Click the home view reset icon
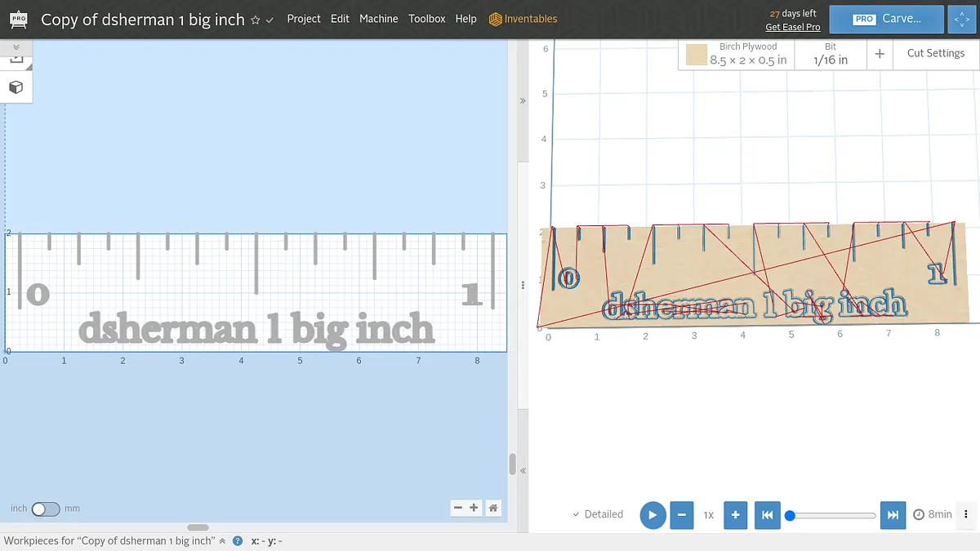Image resolution: width=980 pixels, height=551 pixels. point(493,508)
